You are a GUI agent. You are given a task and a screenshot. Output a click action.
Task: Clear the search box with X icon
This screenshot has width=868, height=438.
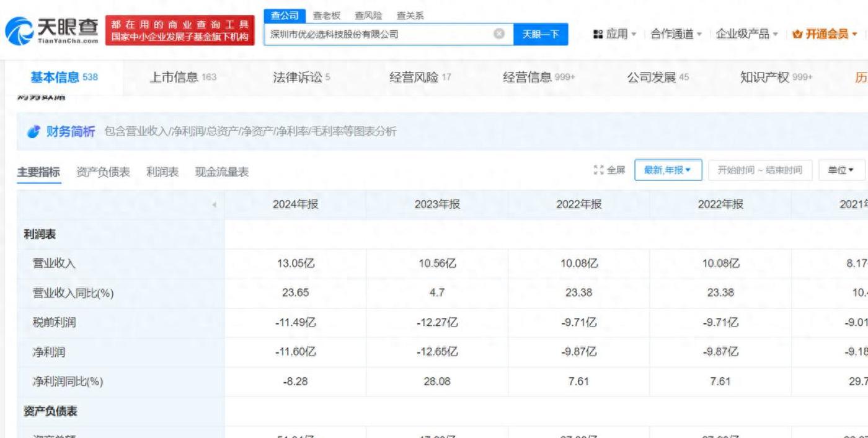click(498, 34)
